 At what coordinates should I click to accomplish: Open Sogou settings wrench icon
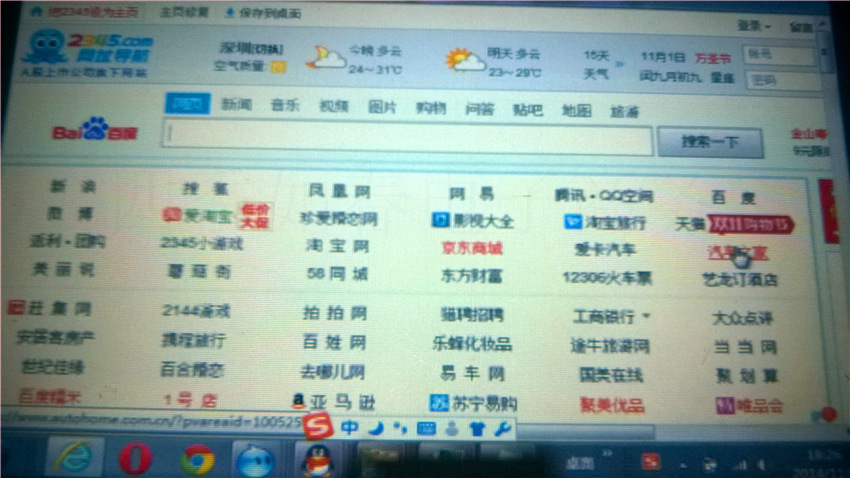pos(503,429)
